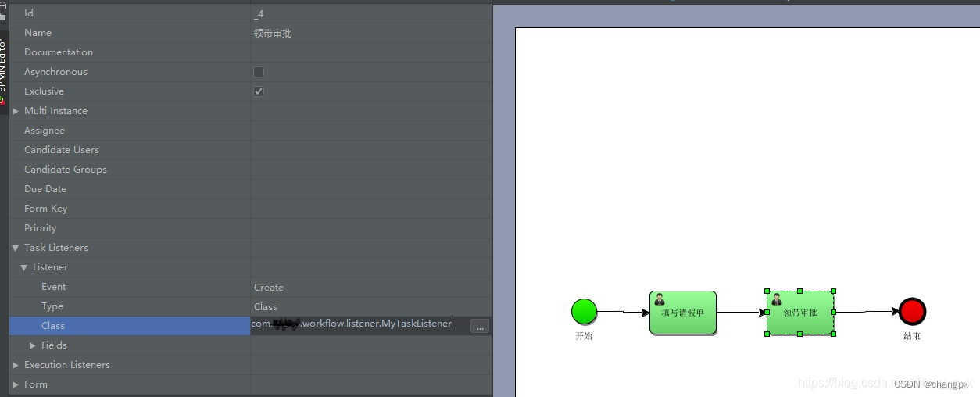
Task: Select the Assignee property row
Action: pos(251,131)
